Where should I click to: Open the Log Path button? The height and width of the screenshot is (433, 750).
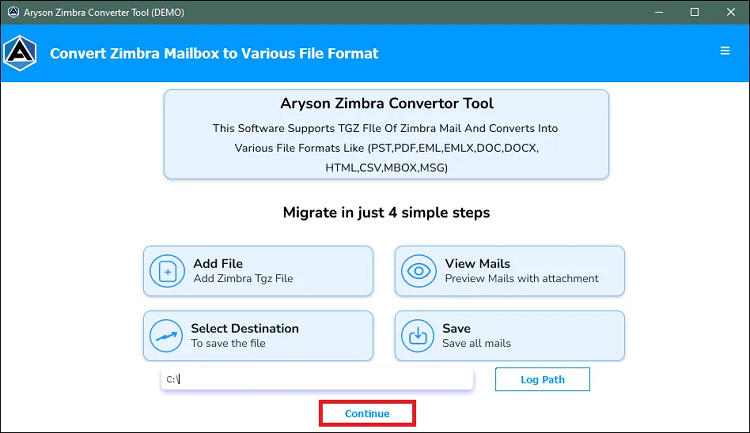(x=542, y=379)
